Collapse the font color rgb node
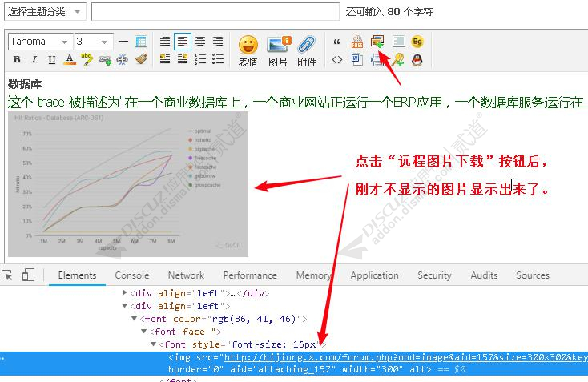Viewport: 588px width, 382px height. pos(134,318)
